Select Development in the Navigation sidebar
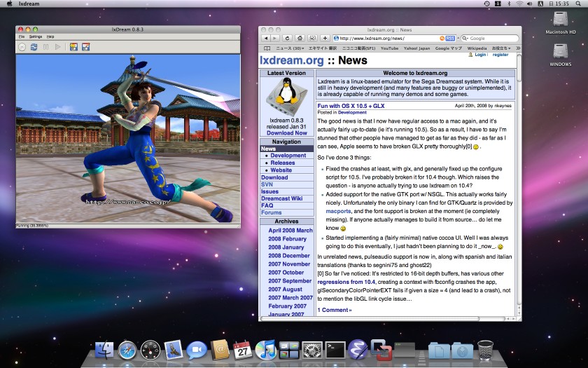This screenshot has width=588, height=368. [288, 156]
